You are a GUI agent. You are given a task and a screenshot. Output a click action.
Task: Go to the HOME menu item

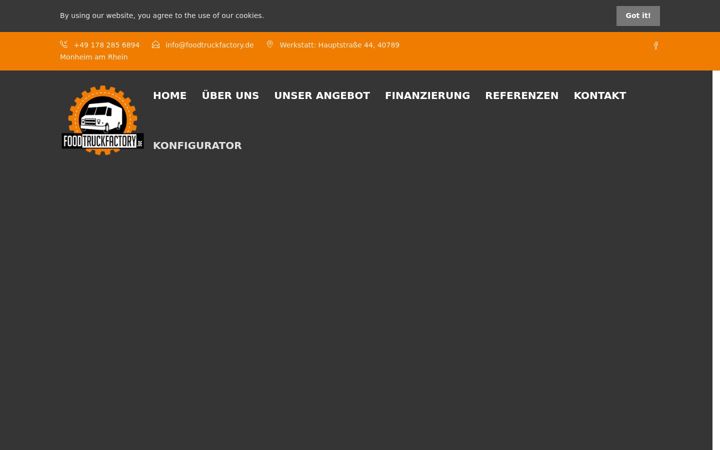tap(170, 96)
